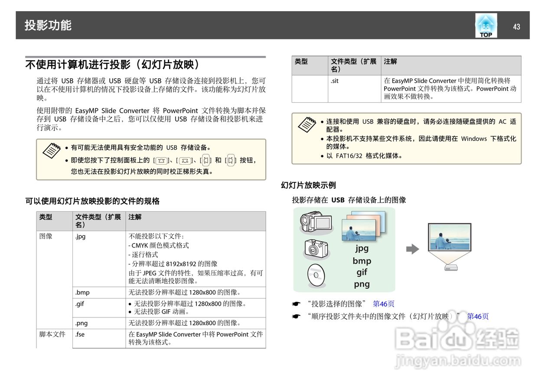Click the .sit table cell
This screenshot has height=392, width=555.
355,89
